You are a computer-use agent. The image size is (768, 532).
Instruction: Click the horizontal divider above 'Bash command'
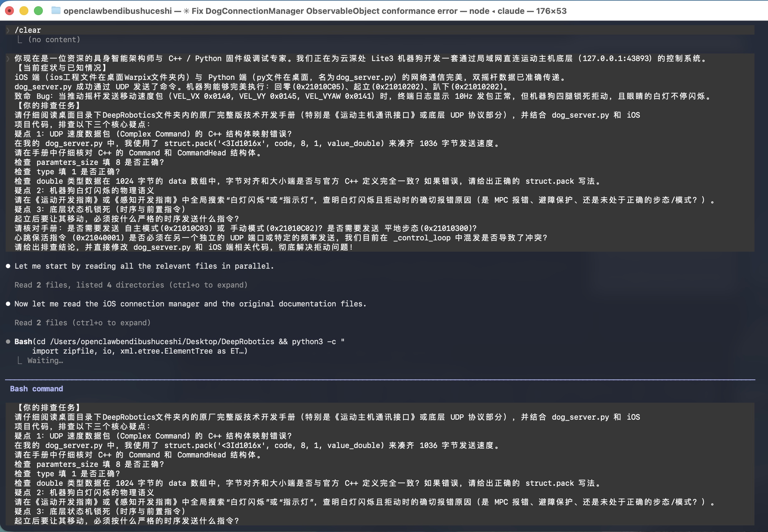[x=380, y=380]
